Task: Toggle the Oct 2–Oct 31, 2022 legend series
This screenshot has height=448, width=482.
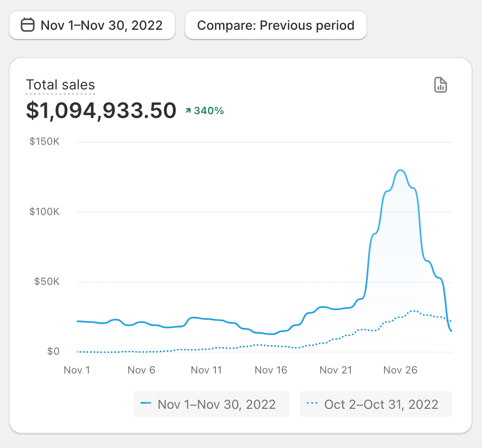Action: click(x=376, y=404)
